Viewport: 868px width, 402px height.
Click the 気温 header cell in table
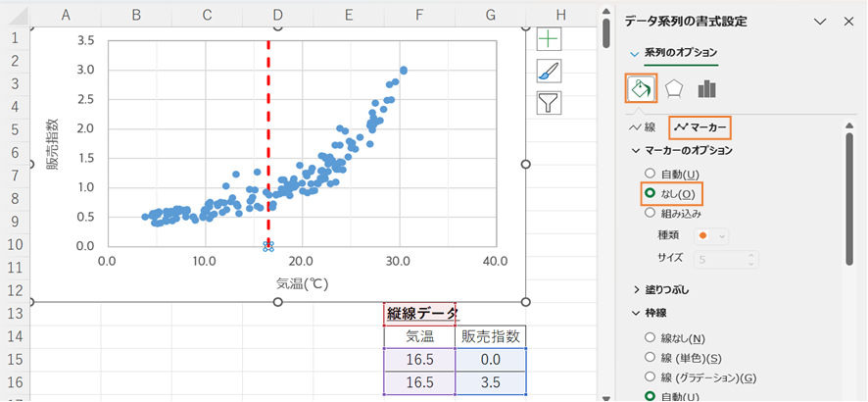(x=419, y=336)
